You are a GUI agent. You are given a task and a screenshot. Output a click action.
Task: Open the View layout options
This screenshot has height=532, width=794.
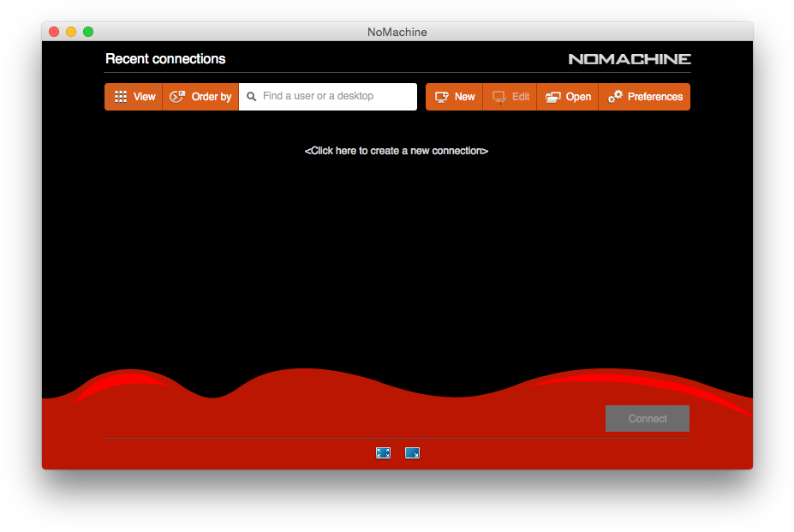[x=134, y=97]
